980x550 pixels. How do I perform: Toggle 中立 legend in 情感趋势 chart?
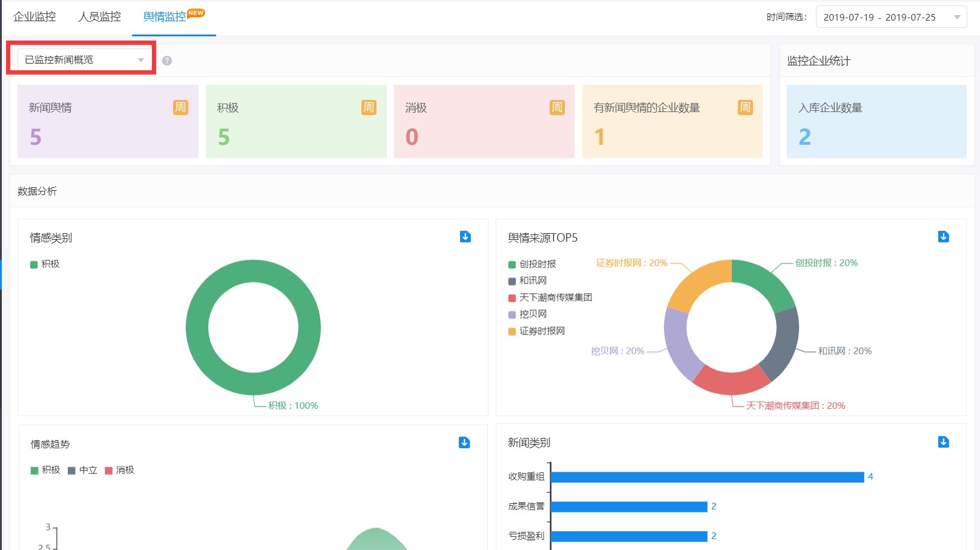(x=83, y=470)
